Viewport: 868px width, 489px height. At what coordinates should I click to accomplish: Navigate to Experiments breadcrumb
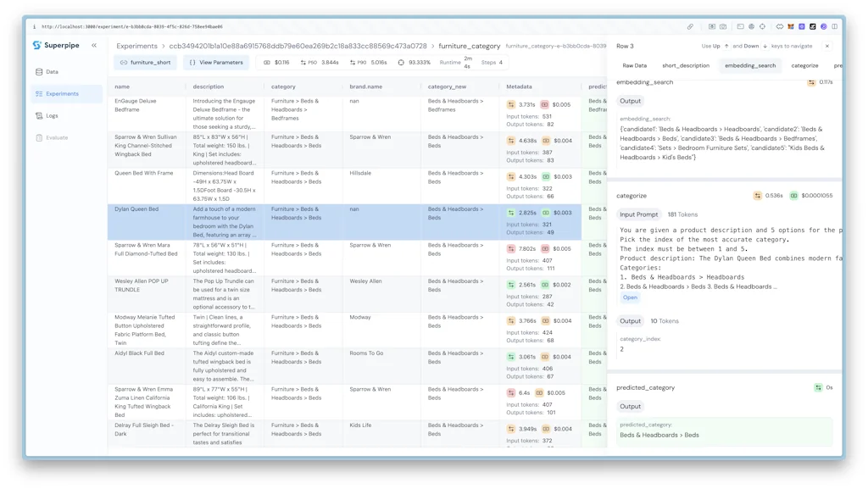coord(136,46)
